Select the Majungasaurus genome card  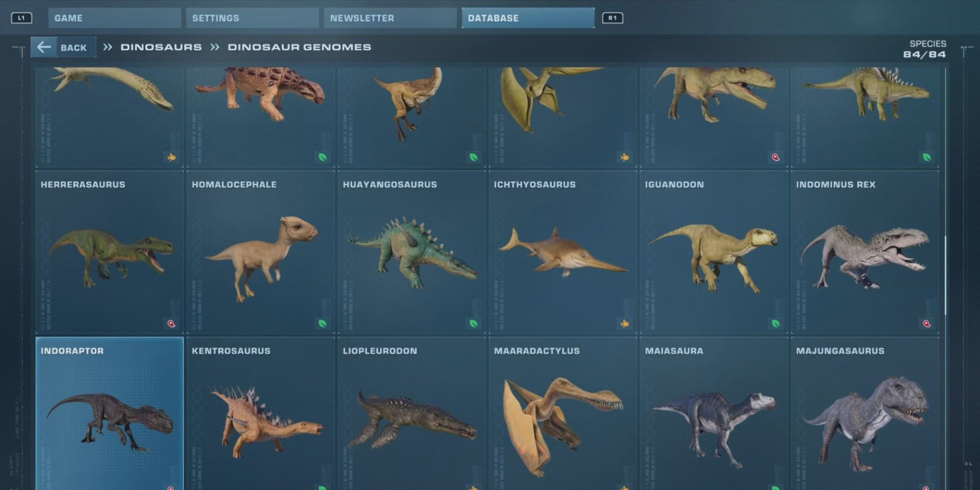click(x=865, y=414)
